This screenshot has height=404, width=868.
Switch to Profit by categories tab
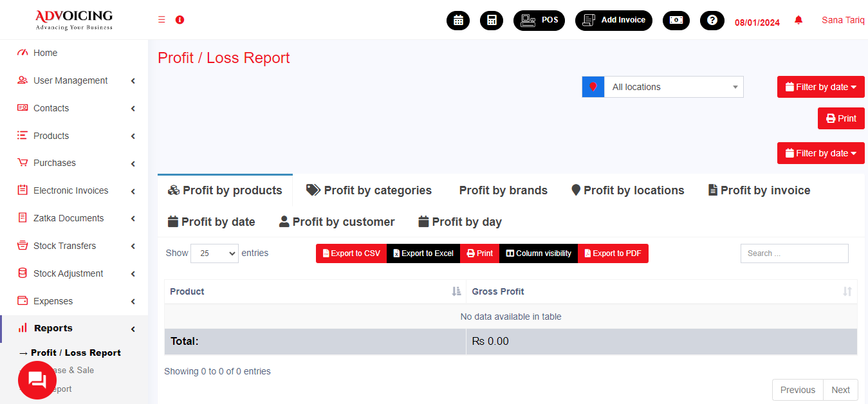click(x=369, y=190)
